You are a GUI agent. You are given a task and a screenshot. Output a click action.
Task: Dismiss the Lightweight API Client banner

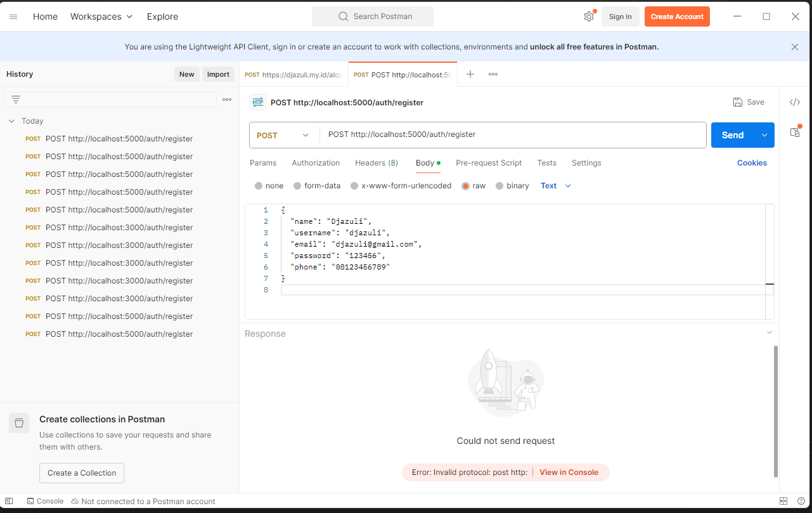(795, 47)
